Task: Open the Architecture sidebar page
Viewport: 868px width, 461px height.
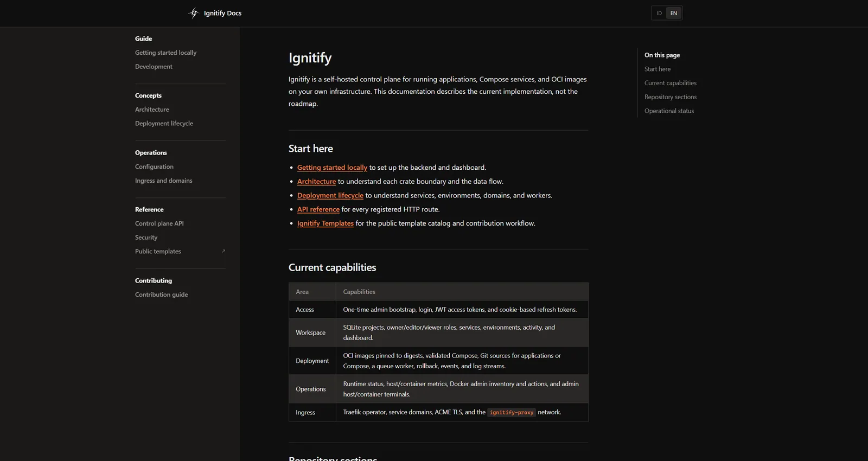Action: [x=152, y=110]
